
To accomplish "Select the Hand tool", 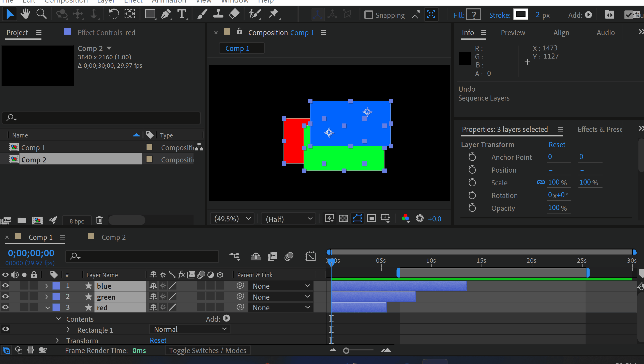I will coord(25,14).
